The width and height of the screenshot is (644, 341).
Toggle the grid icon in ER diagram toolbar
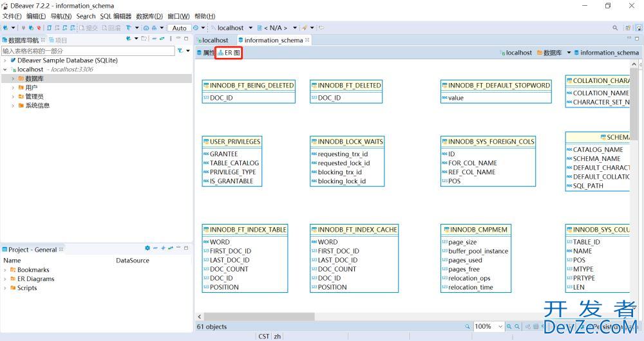point(536,327)
